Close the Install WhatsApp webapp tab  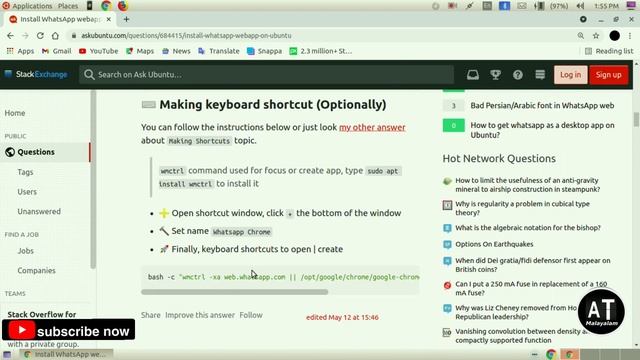tap(109, 19)
